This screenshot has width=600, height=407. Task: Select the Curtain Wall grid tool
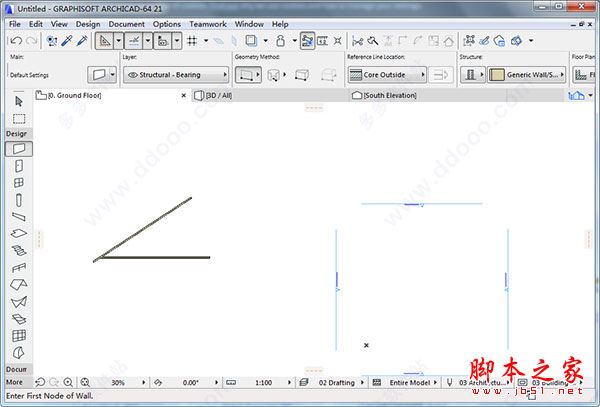click(19, 336)
